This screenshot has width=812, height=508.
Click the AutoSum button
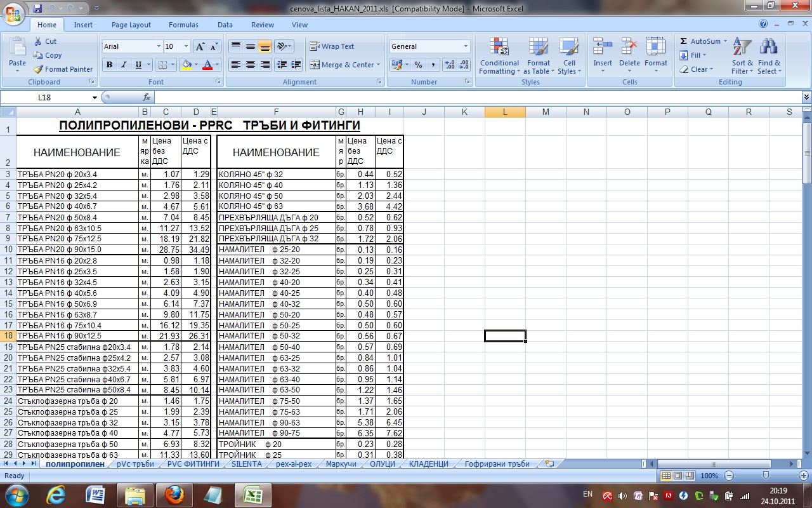pyautogui.click(x=700, y=41)
